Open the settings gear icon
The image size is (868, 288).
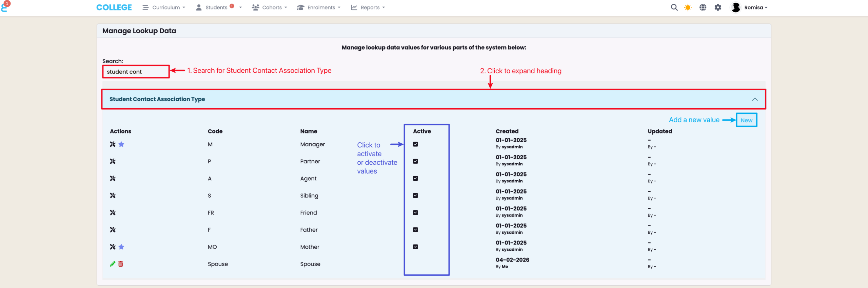pyautogui.click(x=718, y=7)
